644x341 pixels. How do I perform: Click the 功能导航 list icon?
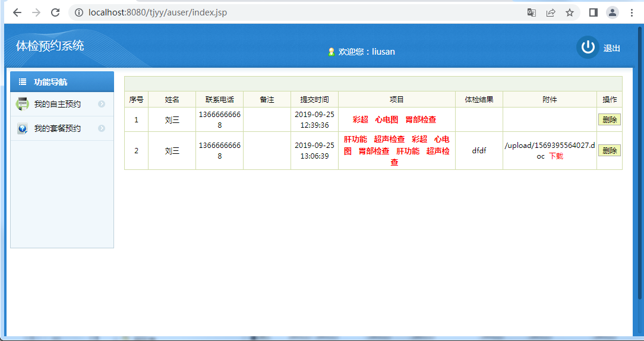(23, 82)
